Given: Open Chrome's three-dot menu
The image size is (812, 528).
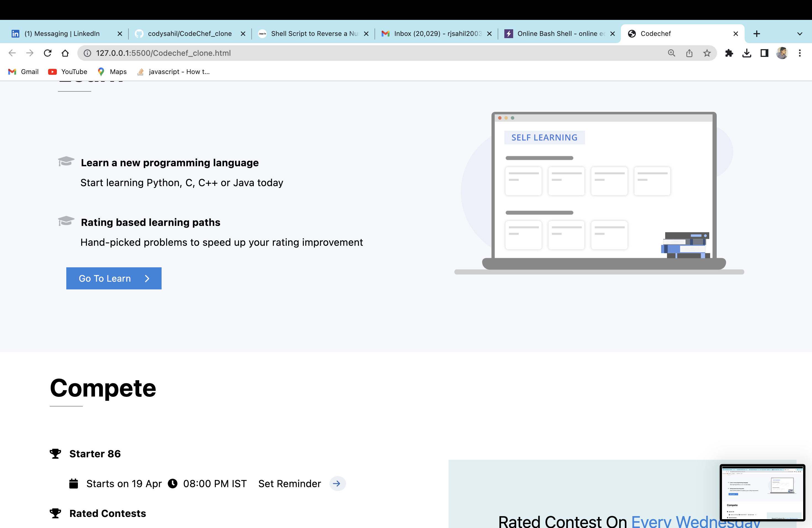Looking at the screenshot, I should tap(800, 53).
